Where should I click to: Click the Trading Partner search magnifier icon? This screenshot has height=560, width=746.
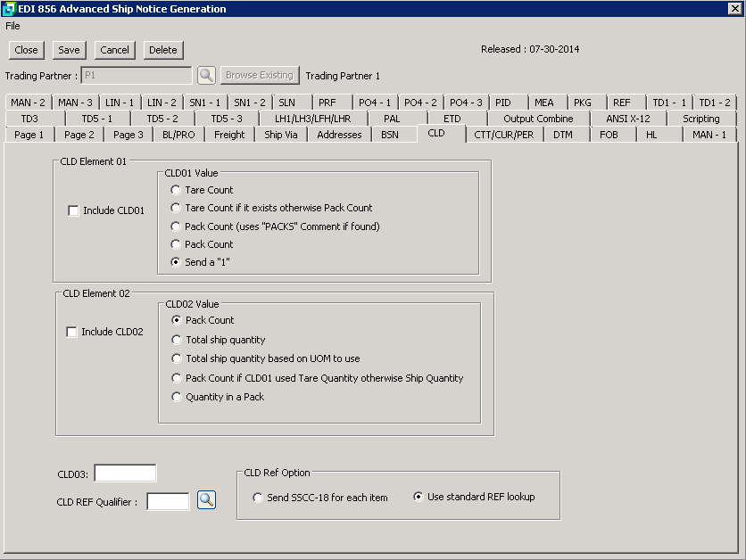pyautogui.click(x=206, y=76)
